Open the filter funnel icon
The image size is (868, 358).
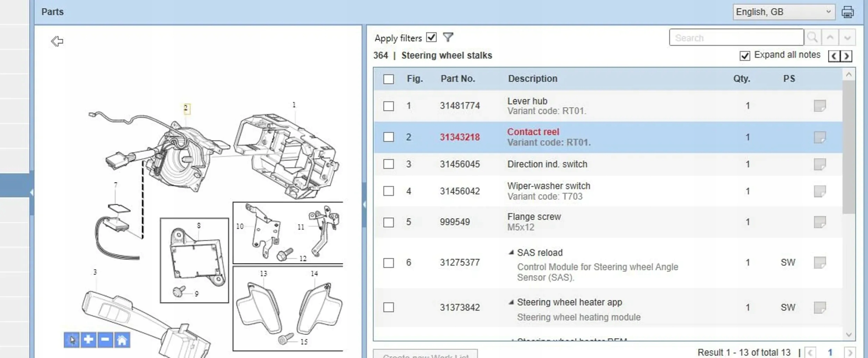pyautogui.click(x=448, y=37)
